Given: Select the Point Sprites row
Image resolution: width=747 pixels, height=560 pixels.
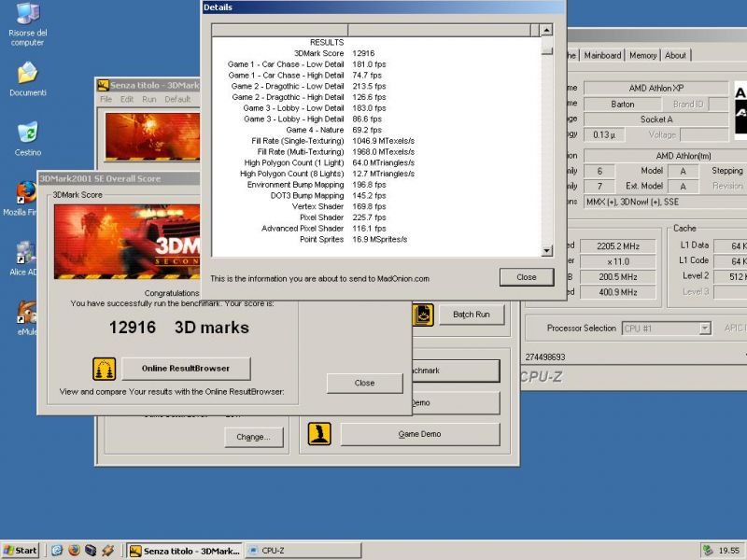Looking at the screenshot, I should click(376, 240).
